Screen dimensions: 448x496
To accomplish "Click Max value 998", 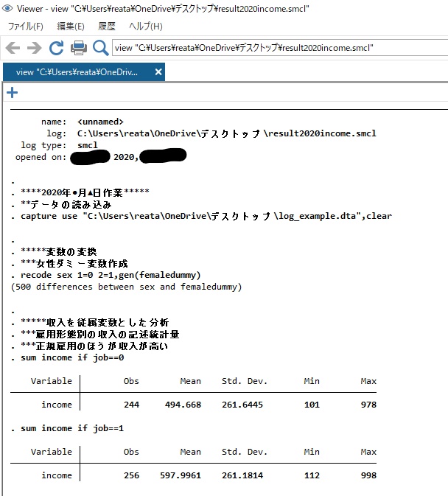I will (x=368, y=475).
